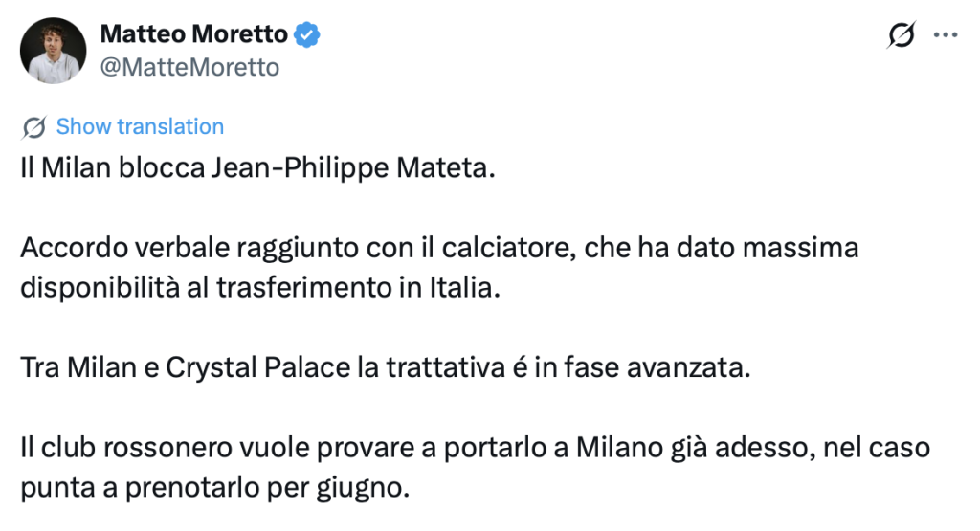The image size is (980, 531).
Task: Click the word 'Mateta' in the first sentence
Action: [453, 169]
